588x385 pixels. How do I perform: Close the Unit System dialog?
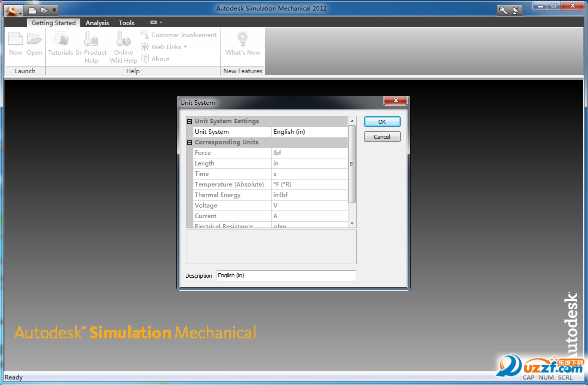395,100
